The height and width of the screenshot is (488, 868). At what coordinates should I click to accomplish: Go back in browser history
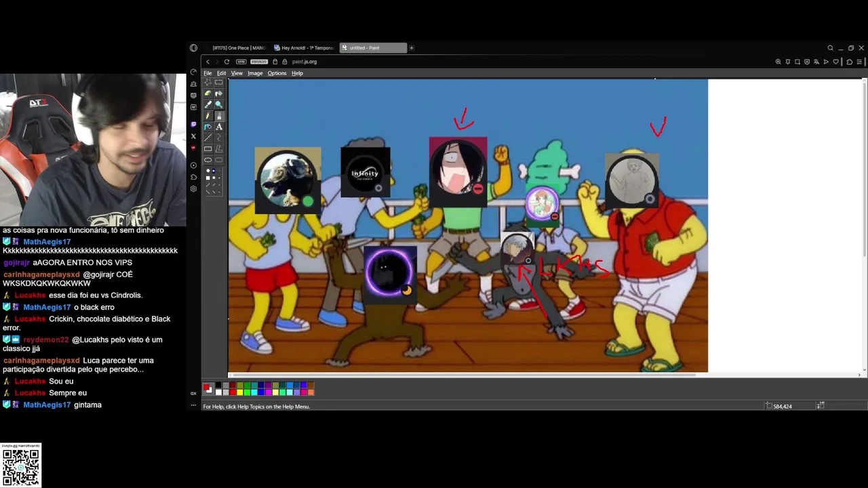208,62
